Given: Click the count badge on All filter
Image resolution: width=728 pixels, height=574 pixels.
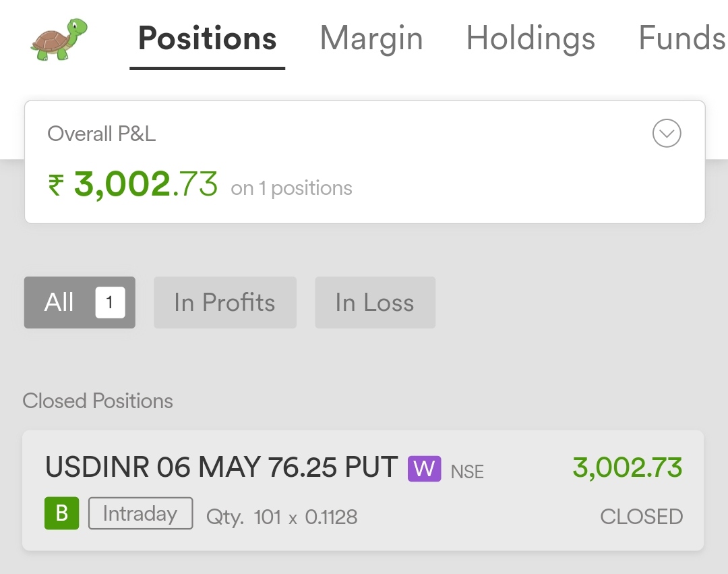Looking at the screenshot, I should 110,302.
